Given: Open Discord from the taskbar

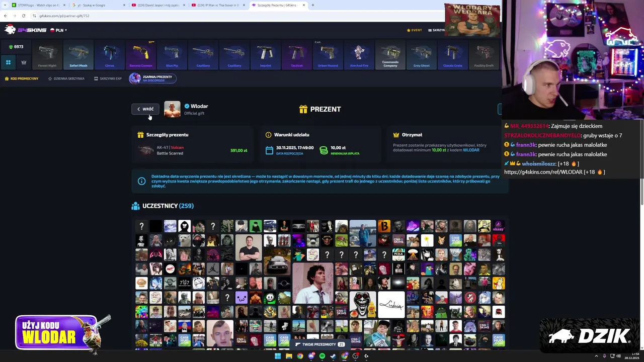Looking at the screenshot, I should (311, 356).
